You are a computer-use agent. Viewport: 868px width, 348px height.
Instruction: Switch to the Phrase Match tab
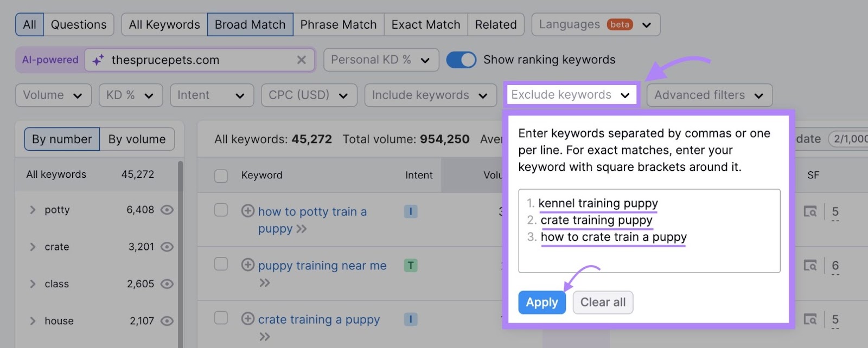[x=339, y=25]
